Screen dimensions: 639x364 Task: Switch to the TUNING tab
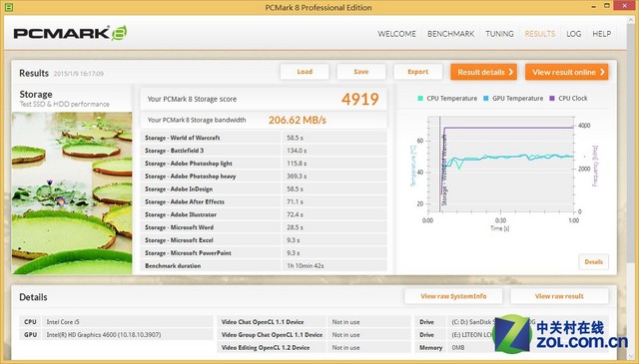499,34
